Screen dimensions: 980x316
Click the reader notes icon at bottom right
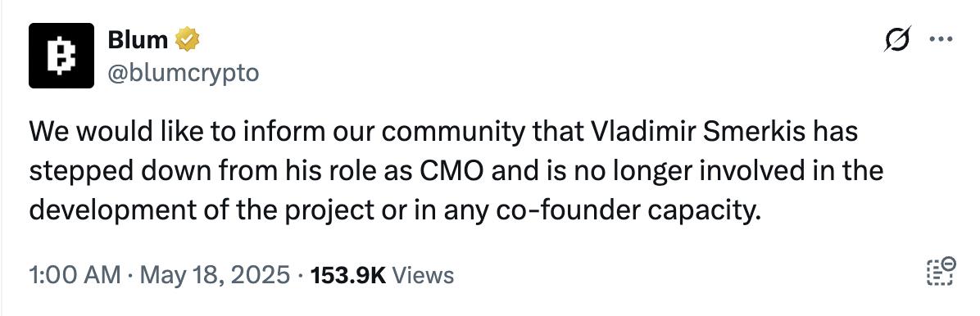(x=940, y=272)
